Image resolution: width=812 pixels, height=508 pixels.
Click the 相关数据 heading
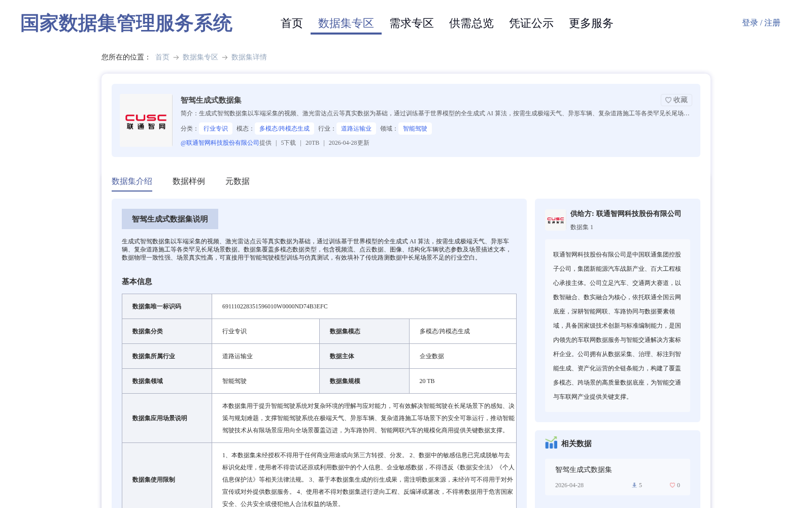click(577, 443)
